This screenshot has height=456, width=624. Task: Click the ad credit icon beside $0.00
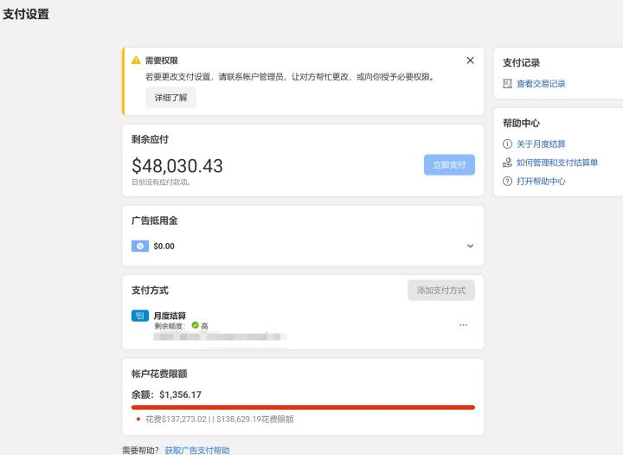pyautogui.click(x=140, y=245)
